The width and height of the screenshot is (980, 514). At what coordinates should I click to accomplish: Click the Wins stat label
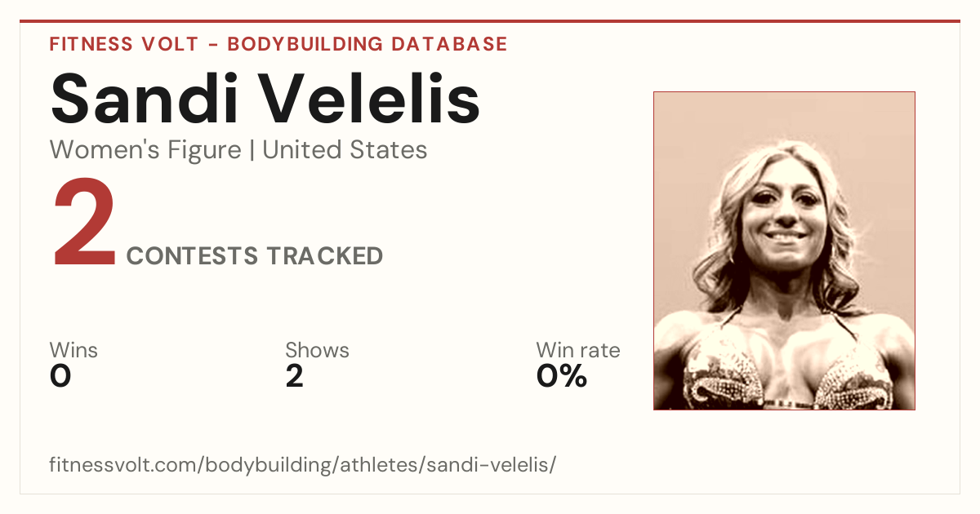point(73,351)
